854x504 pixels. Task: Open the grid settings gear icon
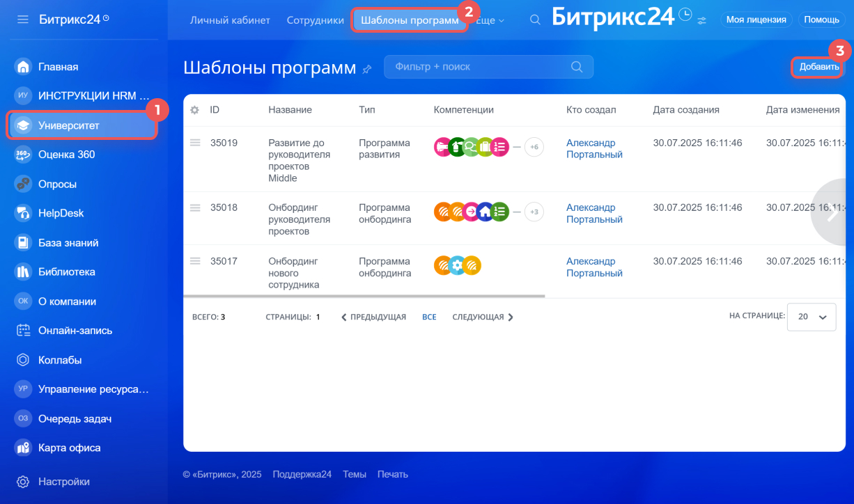[x=195, y=110]
